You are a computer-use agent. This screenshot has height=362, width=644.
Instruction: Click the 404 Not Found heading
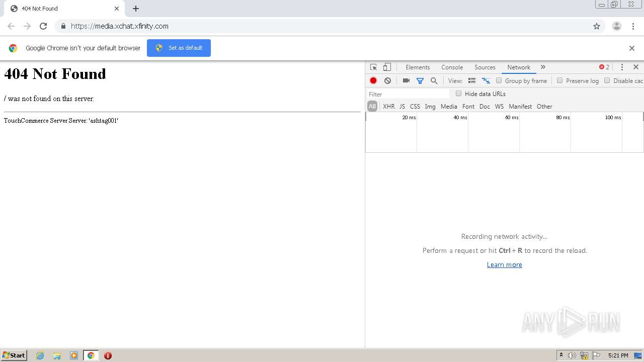pos(55,74)
